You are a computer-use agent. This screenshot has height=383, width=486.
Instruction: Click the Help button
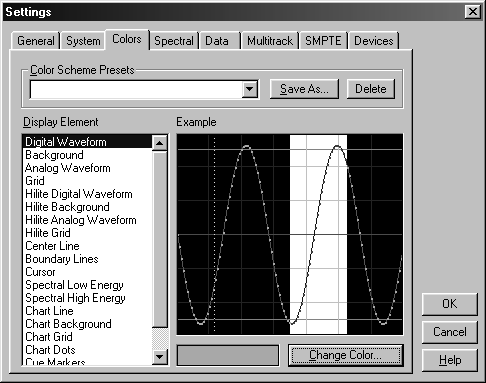coord(450,360)
